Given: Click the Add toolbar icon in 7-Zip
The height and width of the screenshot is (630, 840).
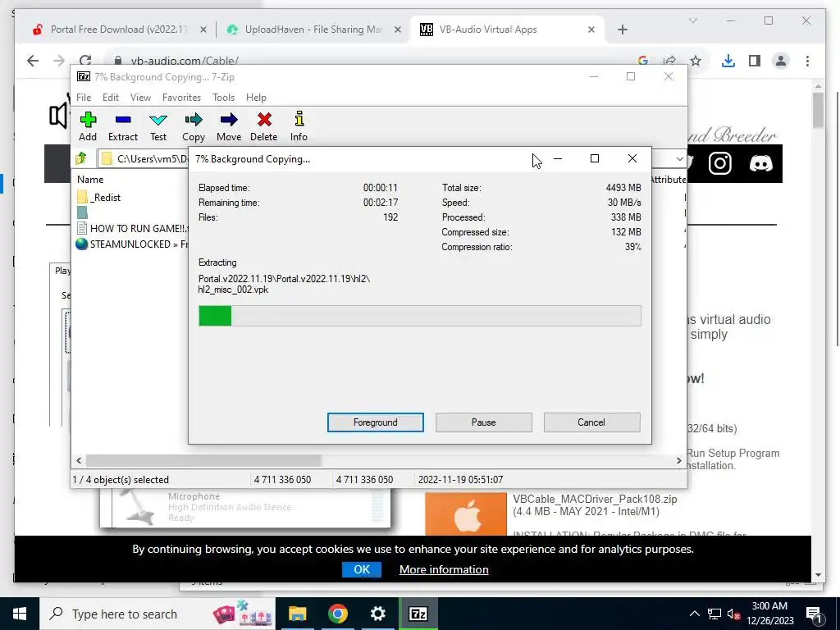Looking at the screenshot, I should 88,126.
